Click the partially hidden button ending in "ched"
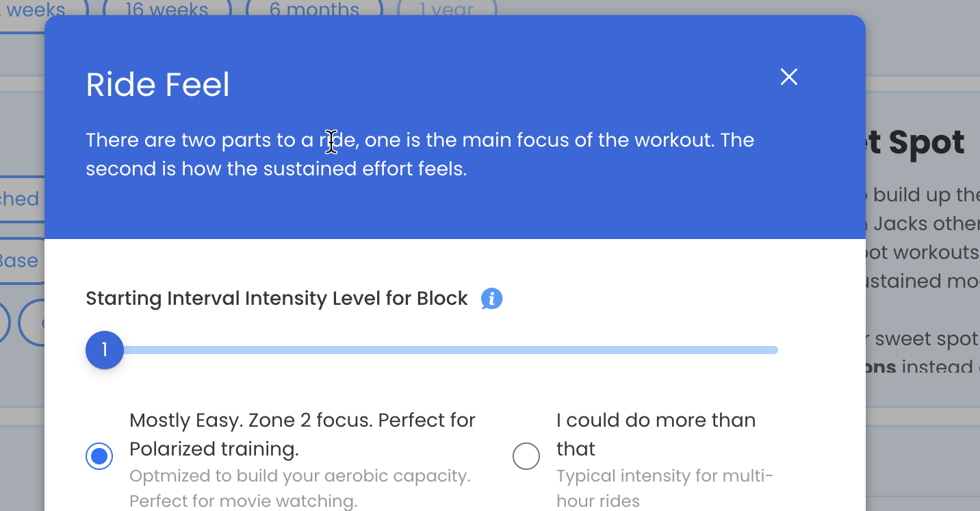The height and width of the screenshot is (511, 980). pos(22,199)
